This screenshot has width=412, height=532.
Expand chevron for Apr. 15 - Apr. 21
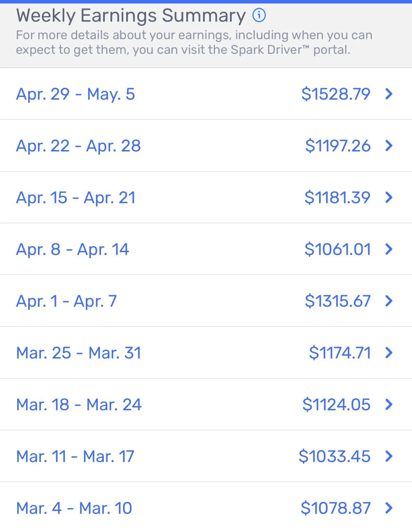coord(389,197)
